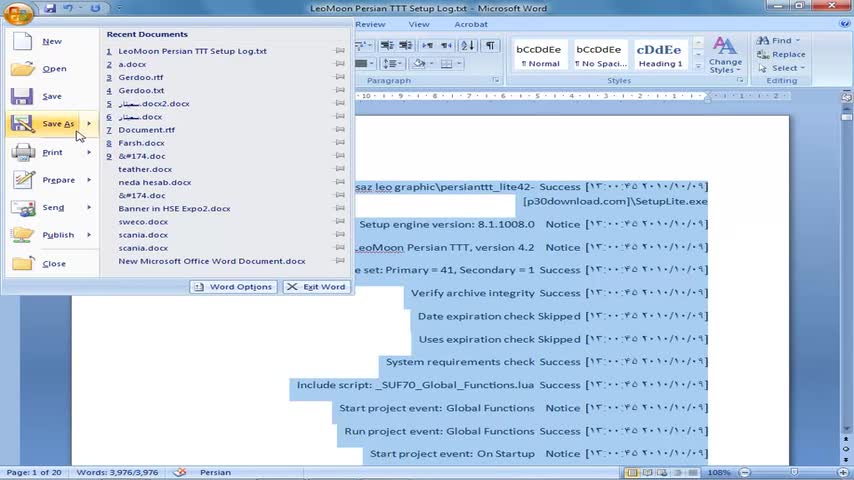
Task: Pin New Microsoft Office Word Document.docx
Action: 340,260
